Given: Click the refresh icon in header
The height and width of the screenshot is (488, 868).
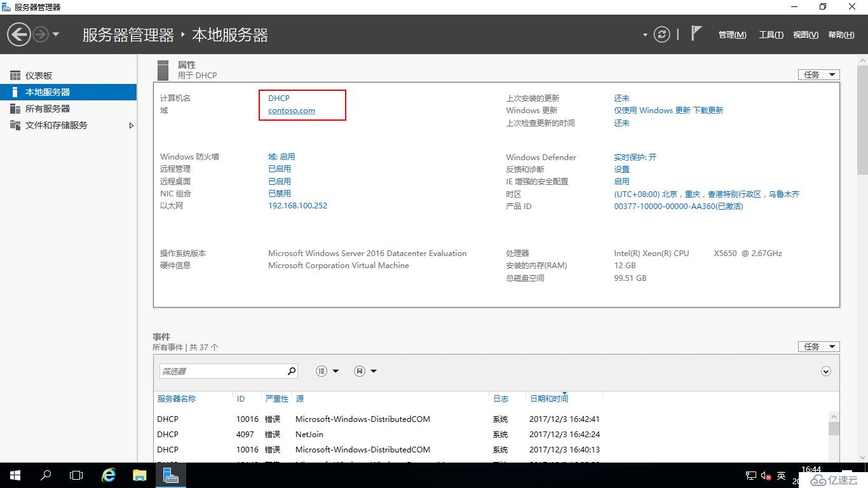Looking at the screenshot, I should (x=662, y=34).
